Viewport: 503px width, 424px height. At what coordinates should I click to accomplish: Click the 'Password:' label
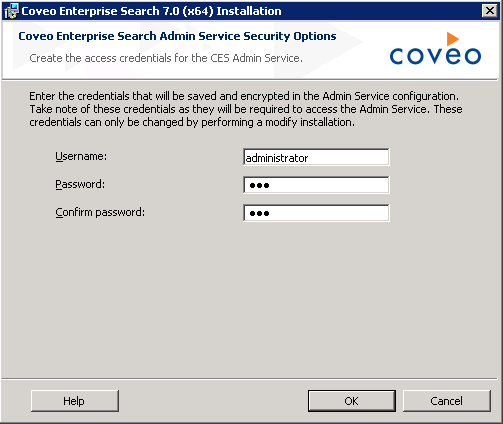(80, 184)
